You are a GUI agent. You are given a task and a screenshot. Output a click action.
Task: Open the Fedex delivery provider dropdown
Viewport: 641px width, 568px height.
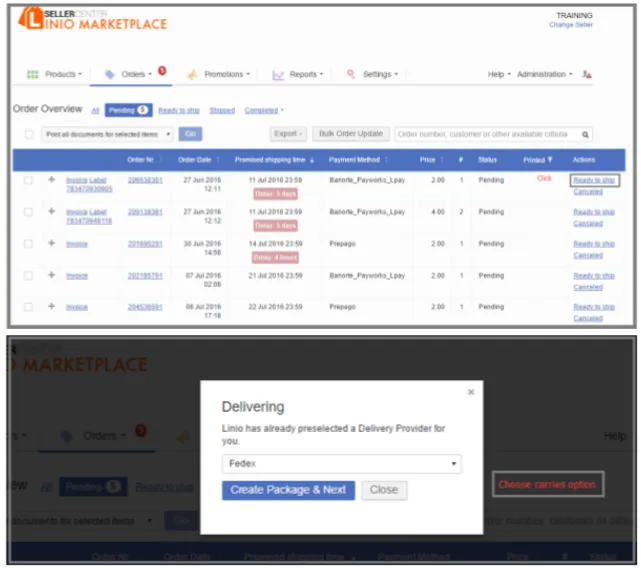pos(342,464)
